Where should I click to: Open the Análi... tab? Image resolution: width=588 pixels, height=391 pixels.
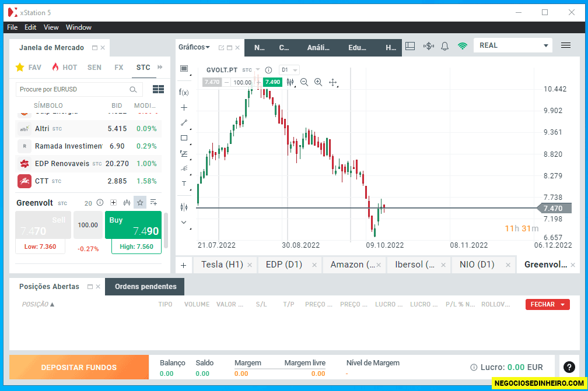[x=318, y=48]
